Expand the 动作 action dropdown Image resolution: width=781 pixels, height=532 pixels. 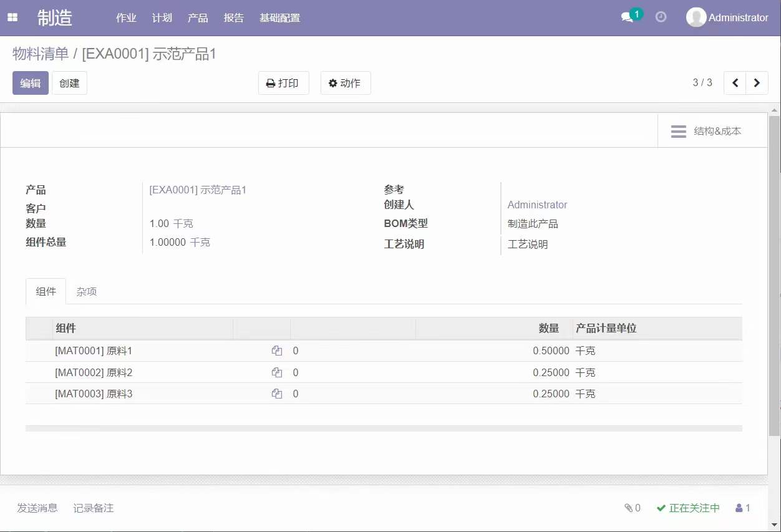[345, 83]
